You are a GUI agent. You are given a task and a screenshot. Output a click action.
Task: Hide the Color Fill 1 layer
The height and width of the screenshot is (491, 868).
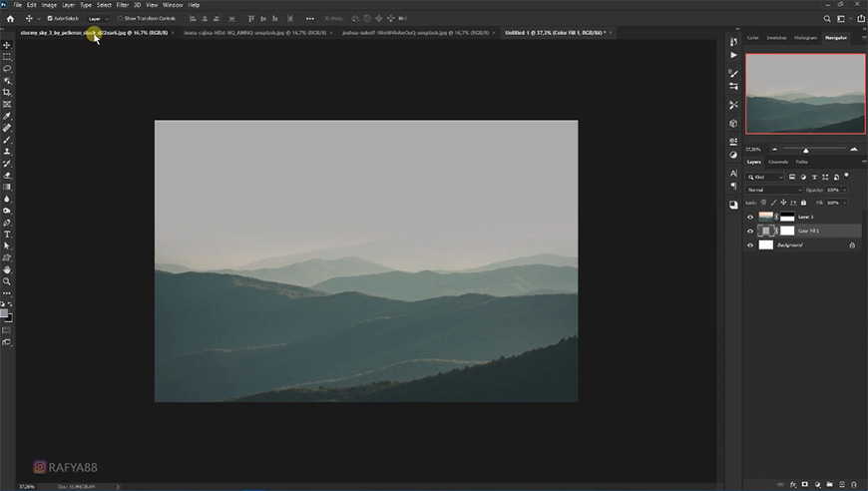coord(750,231)
